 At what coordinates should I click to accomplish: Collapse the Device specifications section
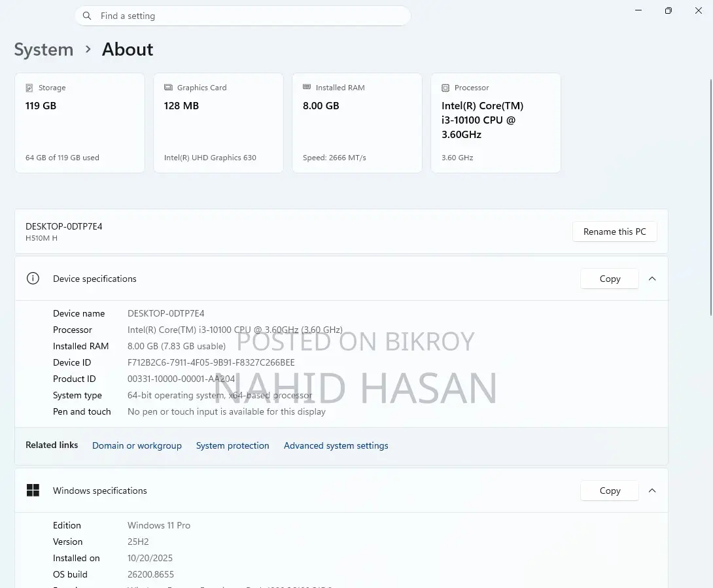point(652,279)
